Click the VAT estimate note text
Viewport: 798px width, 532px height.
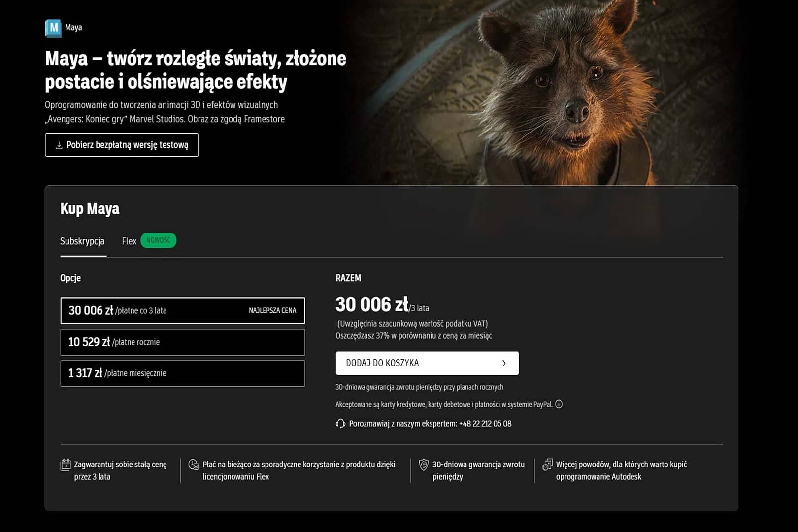413,324
